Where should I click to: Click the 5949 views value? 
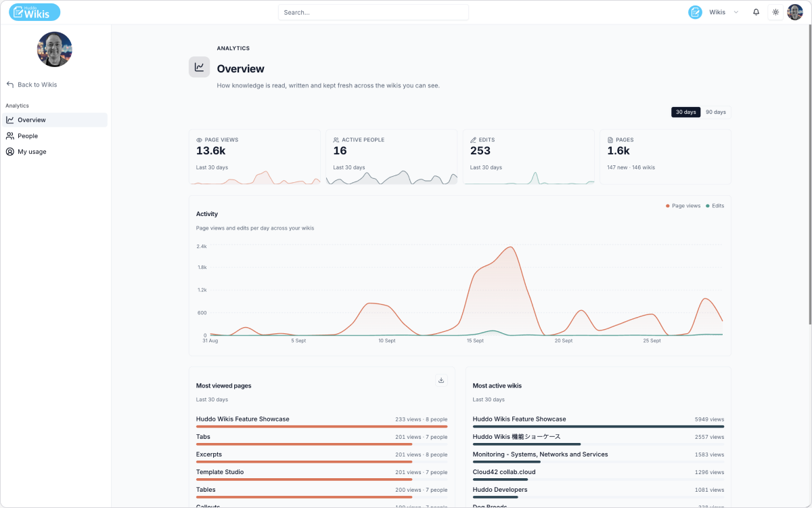click(709, 419)
